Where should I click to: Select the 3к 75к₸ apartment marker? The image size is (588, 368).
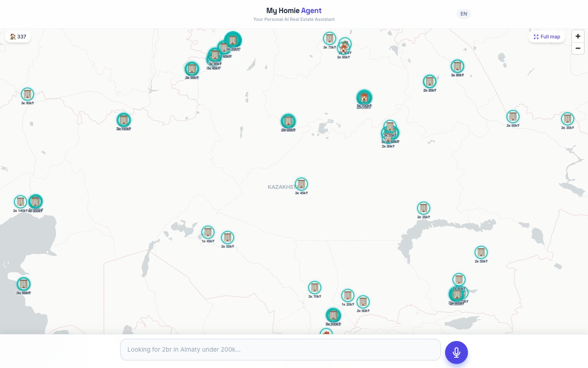tap(330, 39)
